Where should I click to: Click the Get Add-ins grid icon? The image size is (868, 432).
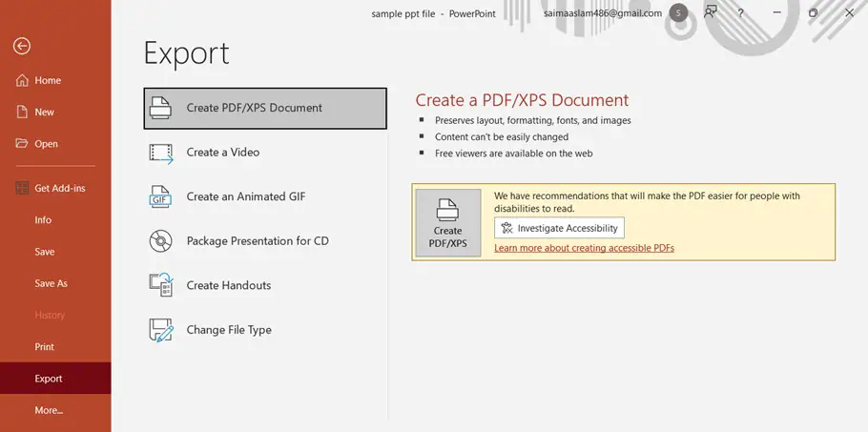point(22,188)
